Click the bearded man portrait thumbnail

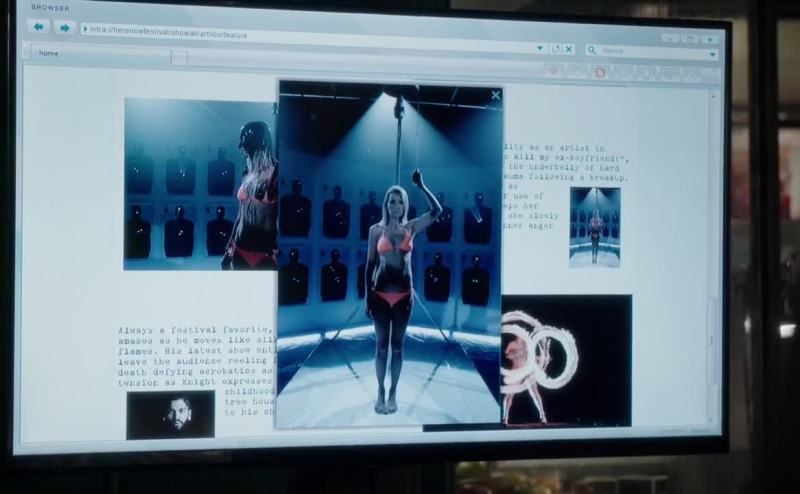point(170,414)
